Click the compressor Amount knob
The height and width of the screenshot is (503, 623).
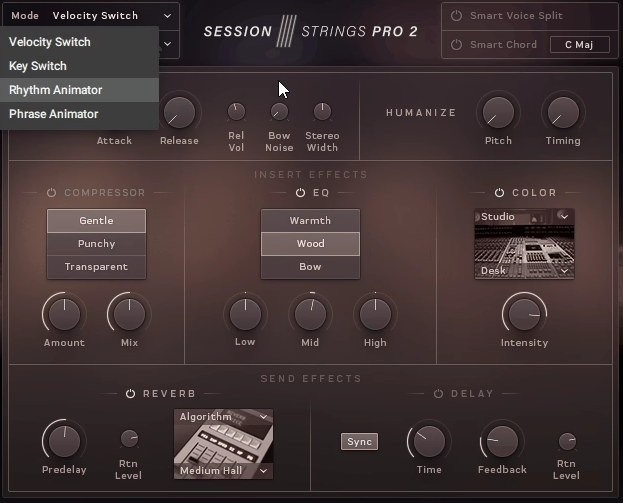pos(64,314)
